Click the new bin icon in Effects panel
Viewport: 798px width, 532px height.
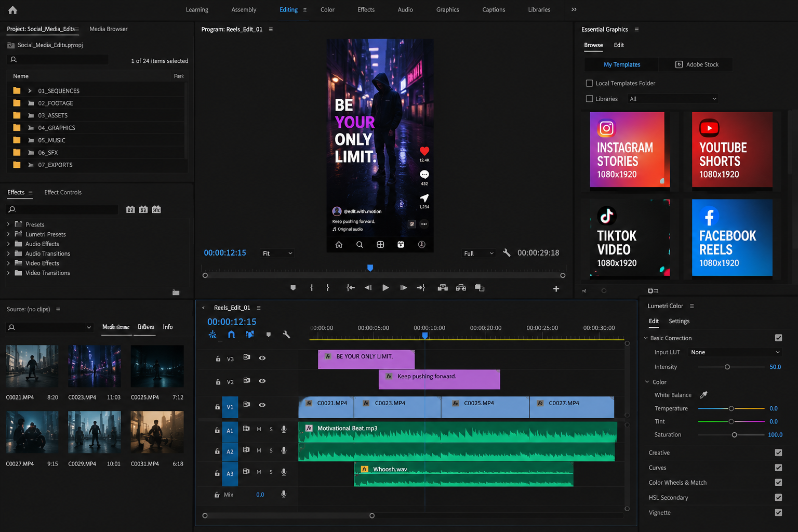[176, 292]
